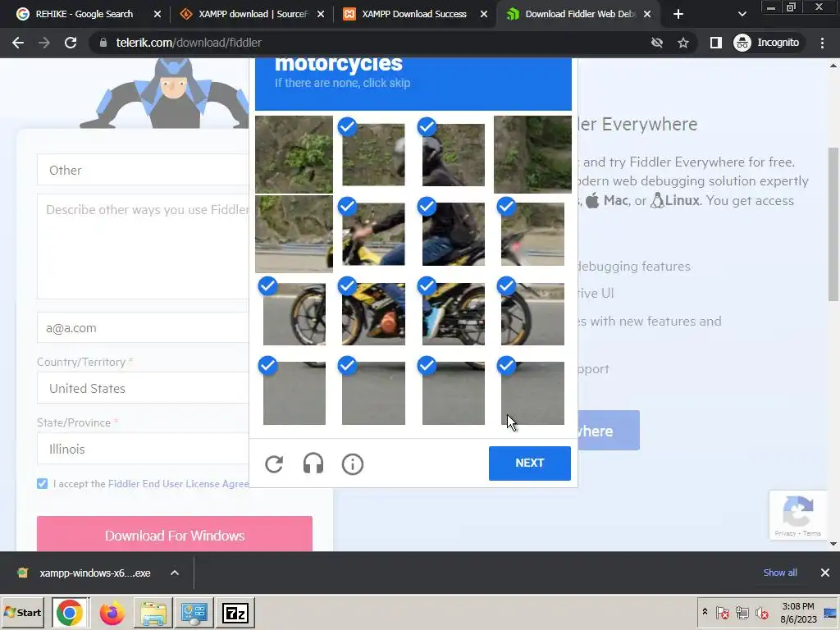
Task: Open Fiddler End User License Agreement link
Action: pyautogui.click(x=178, y=484)
